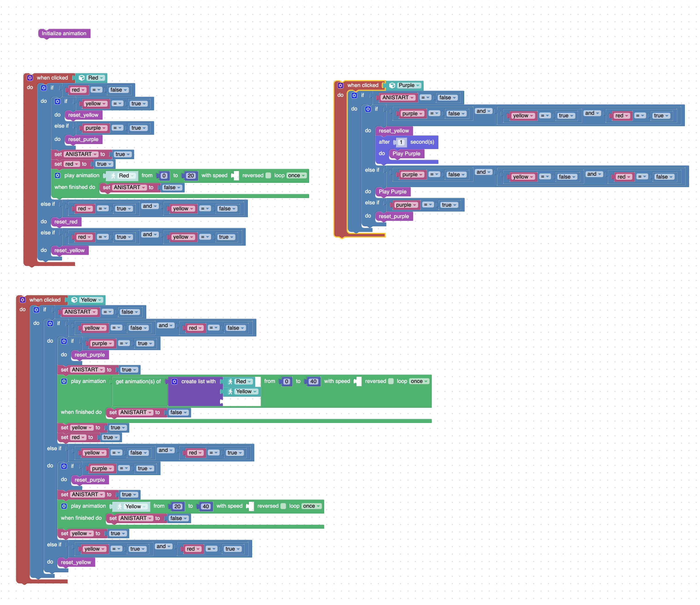The width and height of the screenshot is (700, 605).
Task: Click animation icon in 'play animation Yellow' block
Action: (x=120, y=506)
